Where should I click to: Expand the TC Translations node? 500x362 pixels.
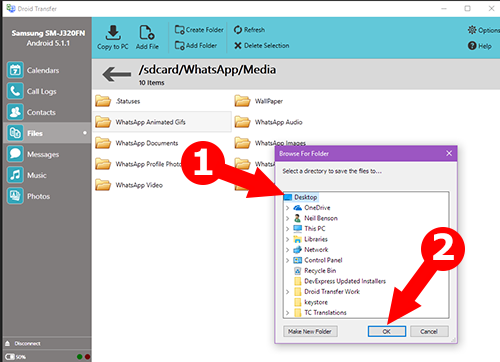287,313
